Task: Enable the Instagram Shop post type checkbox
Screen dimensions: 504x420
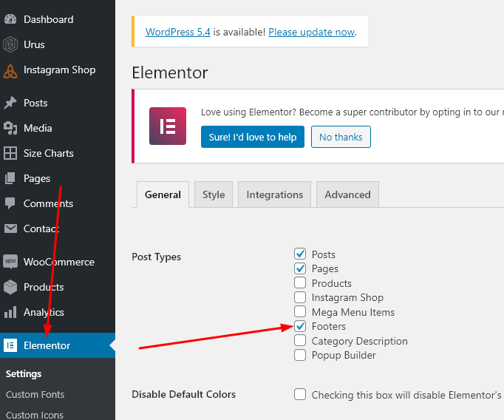Action: point(300,297)
